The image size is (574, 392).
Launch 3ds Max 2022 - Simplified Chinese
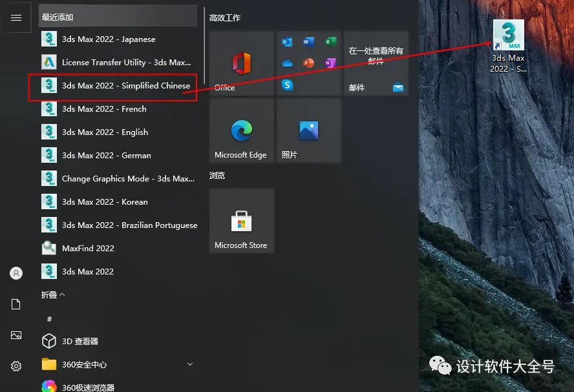(118, 85)
